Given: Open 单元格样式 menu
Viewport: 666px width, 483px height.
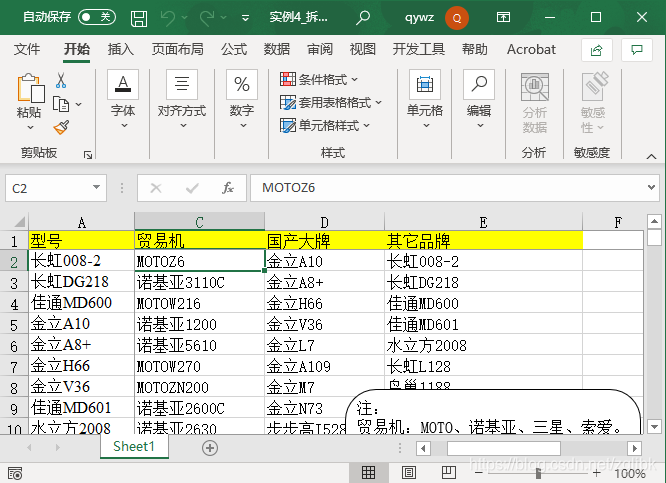Looking at the screenshot, I should (325, 125).
